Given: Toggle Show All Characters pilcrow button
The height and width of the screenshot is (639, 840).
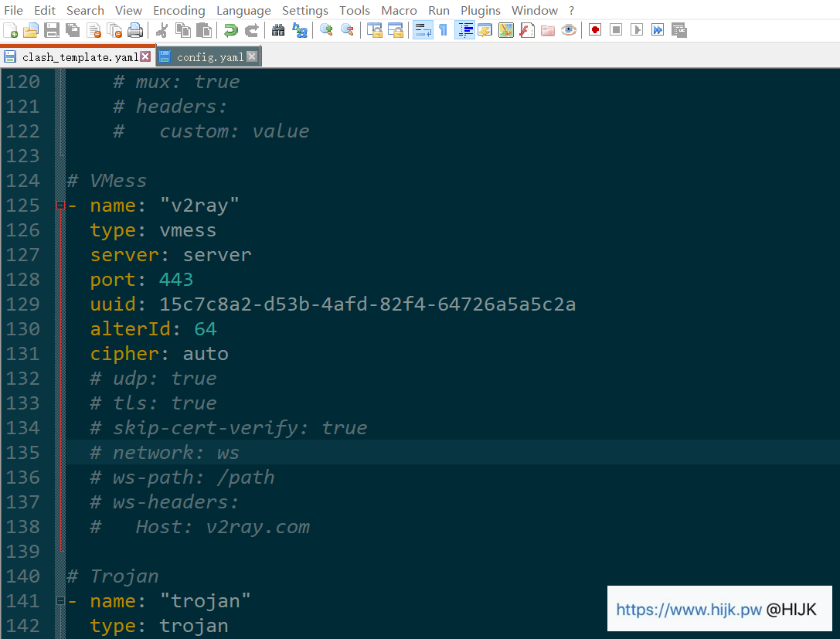Looking at the screenshot, I should coord(443,30).
